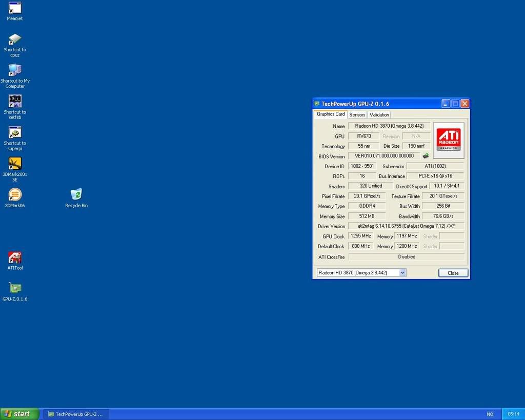Click the Shaders field 320 Unified

click(x=371, y=186)
